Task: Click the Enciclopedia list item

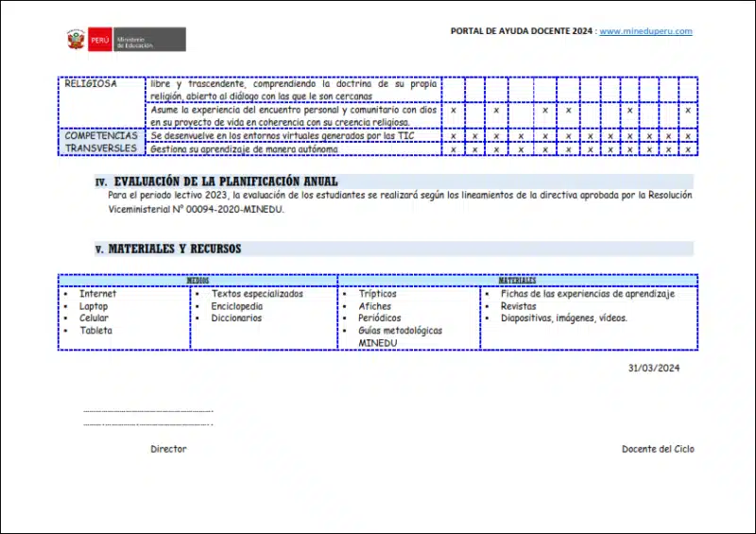Action: pyautogui.click(x=236, y=306)
